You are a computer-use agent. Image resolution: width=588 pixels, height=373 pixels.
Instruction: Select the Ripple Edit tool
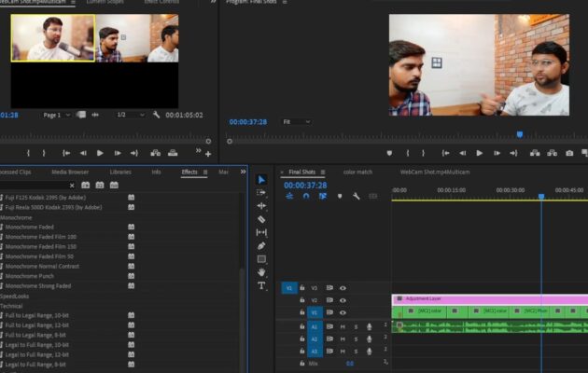[x=261, y=206]
